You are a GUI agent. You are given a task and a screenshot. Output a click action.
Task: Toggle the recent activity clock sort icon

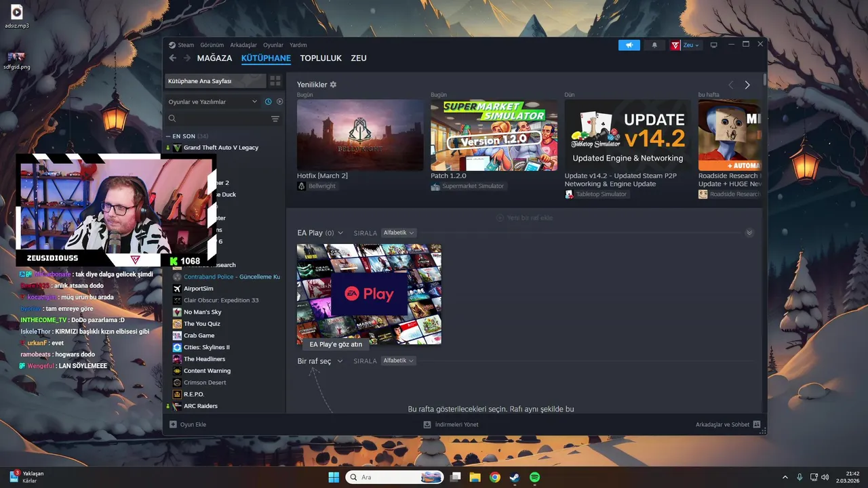pyautogui.click(x=269, y=102)
